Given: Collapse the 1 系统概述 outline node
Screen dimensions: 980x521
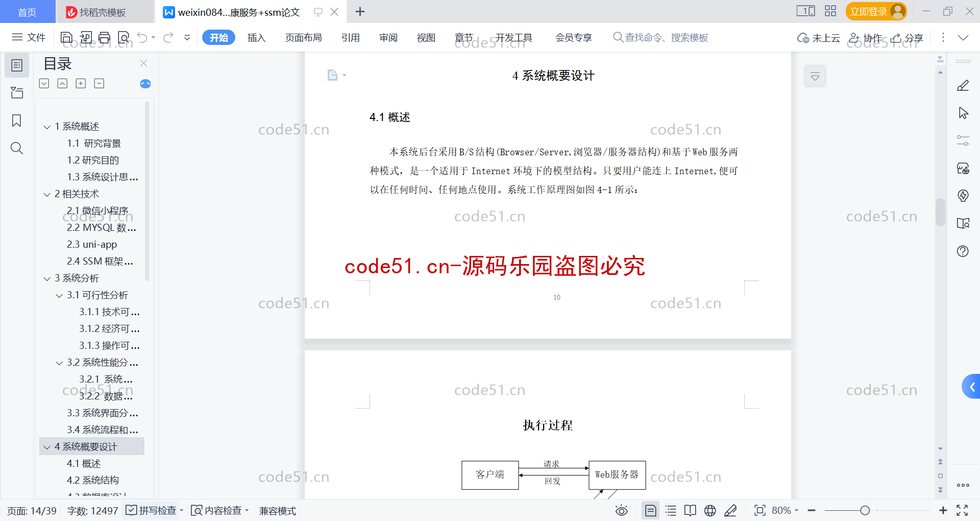Looking at the screenshot, I should point(47,127).
